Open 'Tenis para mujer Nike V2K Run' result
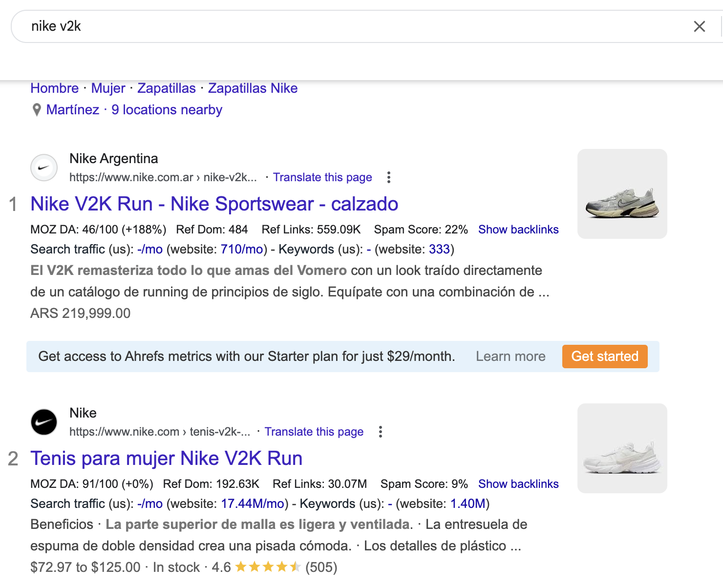The width and height of the screenshot is (723, 588). click(166, 458)
